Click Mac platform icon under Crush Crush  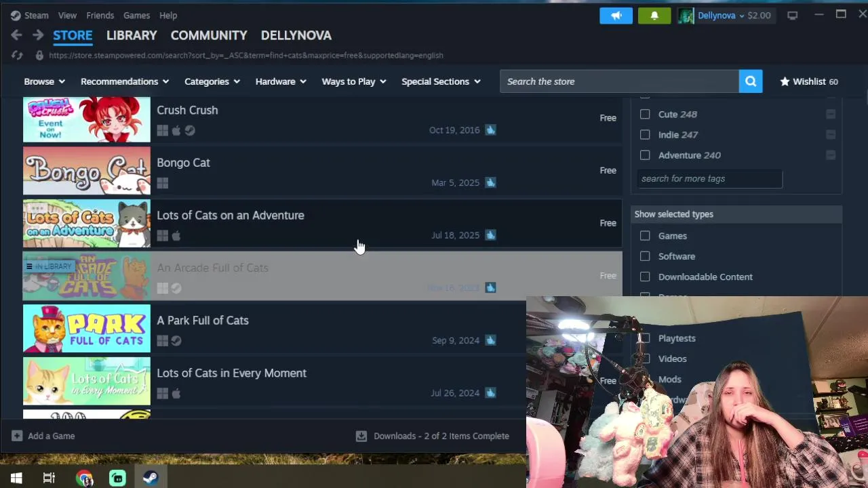click(x=176, y=131)
